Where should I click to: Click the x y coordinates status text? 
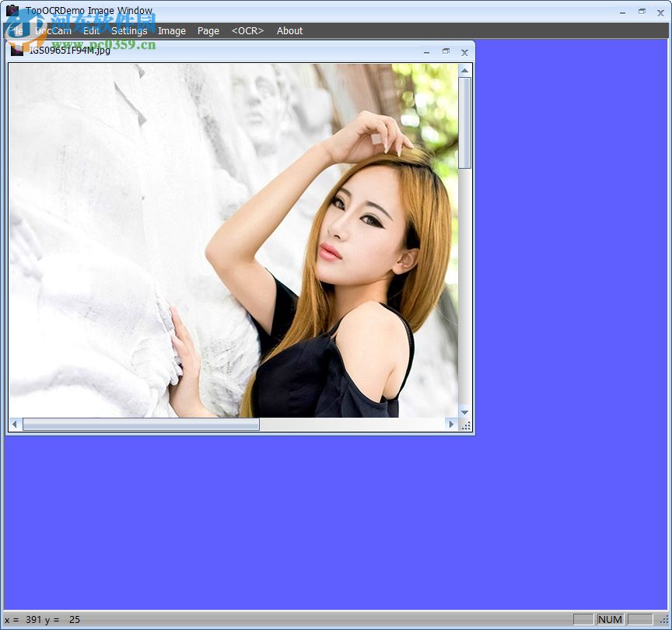43,619
